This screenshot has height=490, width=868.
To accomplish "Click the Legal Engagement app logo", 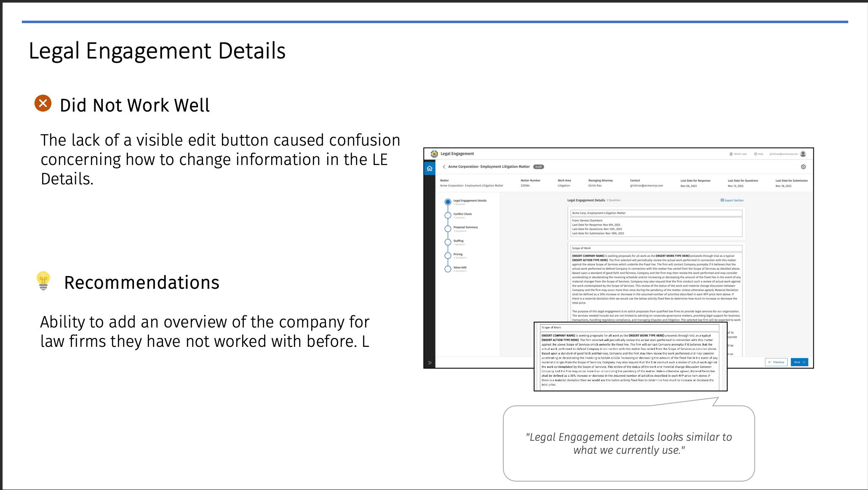I will pyautogui.click(x=434, y=154).
